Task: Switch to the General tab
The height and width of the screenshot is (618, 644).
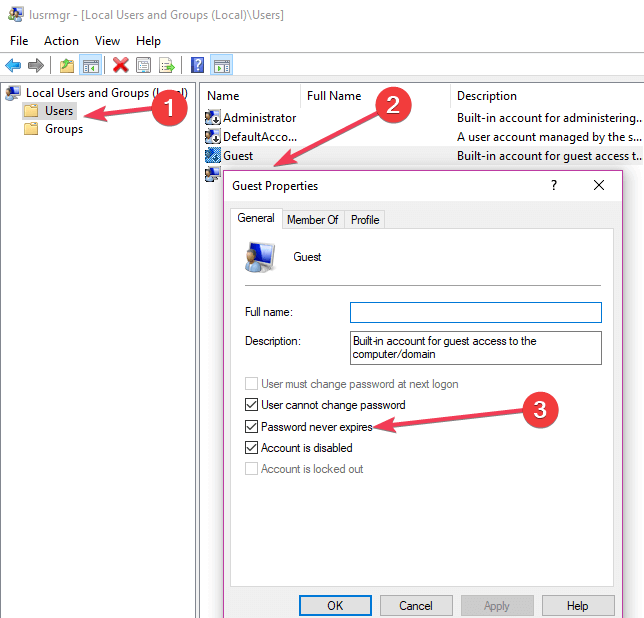Action: coord(256,218)
